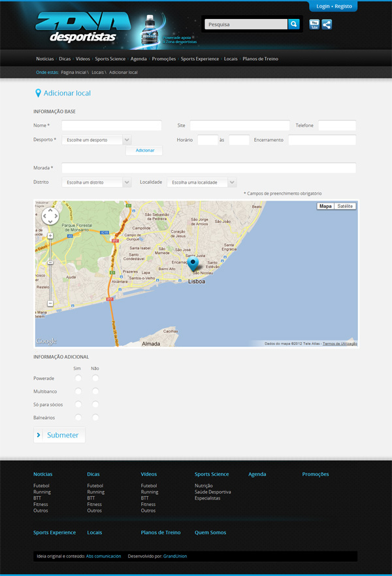The image size is (392, 576).
Task: Open Sports Experience in the navigation bar
Action: tap(200, 59)
